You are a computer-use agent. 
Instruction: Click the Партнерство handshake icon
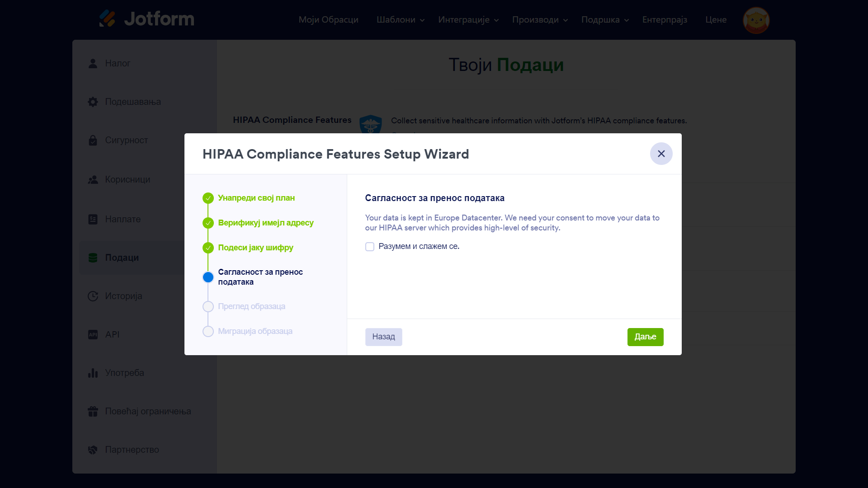(x=93, y=450)
